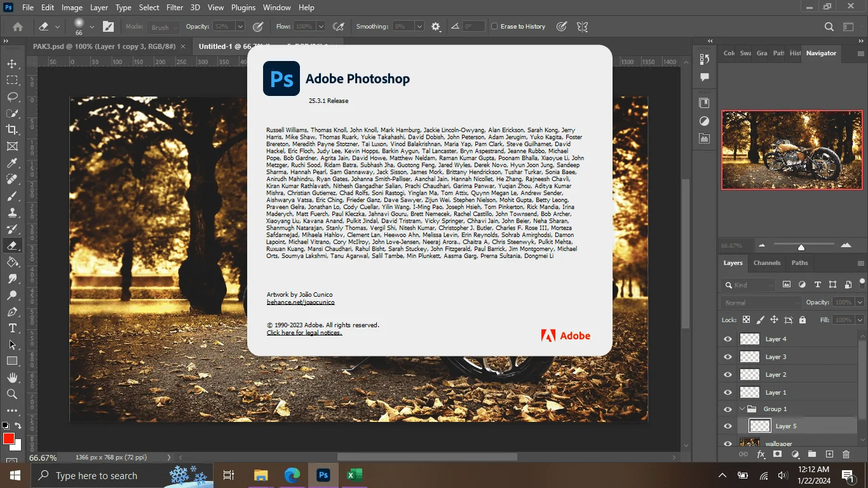
Task: Open the Search icon in options bar
Action: pos(829,27)
